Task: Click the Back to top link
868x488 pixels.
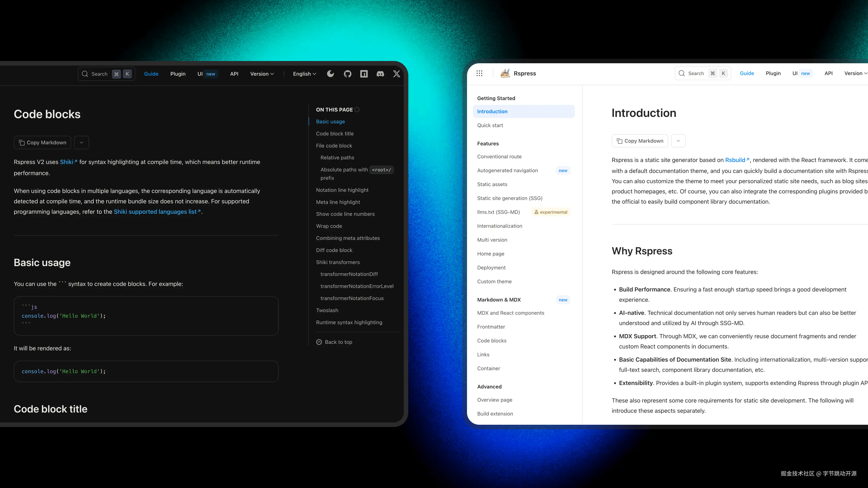Action: tap(334, 342)
